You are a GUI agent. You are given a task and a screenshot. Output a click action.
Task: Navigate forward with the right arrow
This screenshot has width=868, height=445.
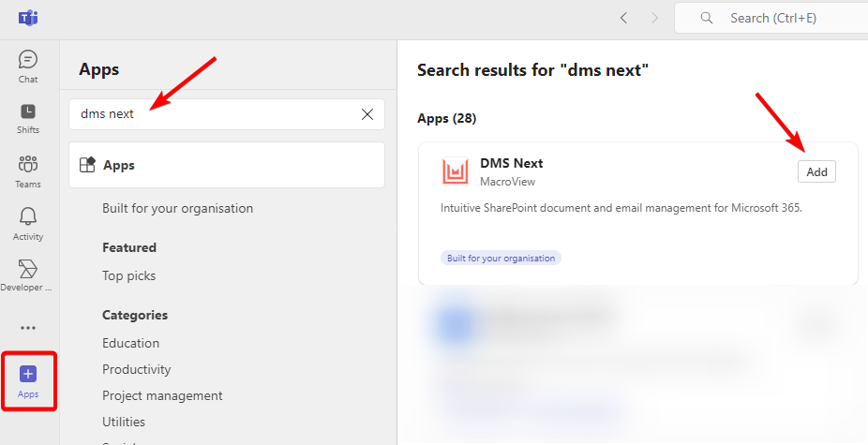655,18
